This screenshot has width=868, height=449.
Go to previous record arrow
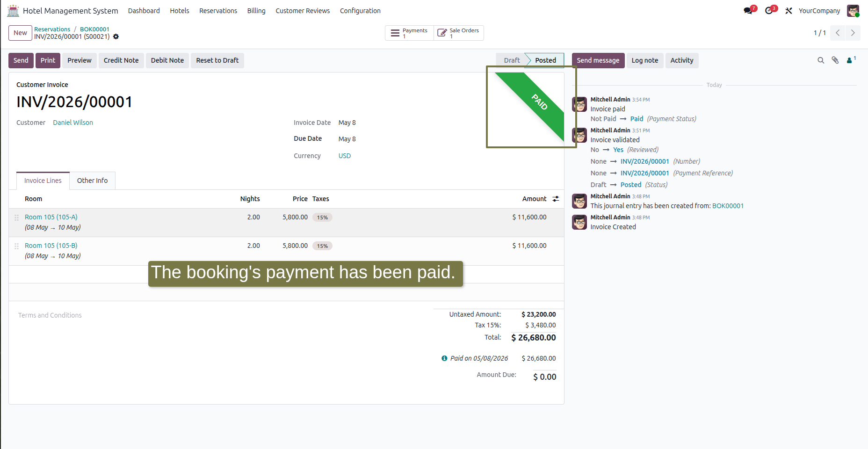[x=838, y=33]
